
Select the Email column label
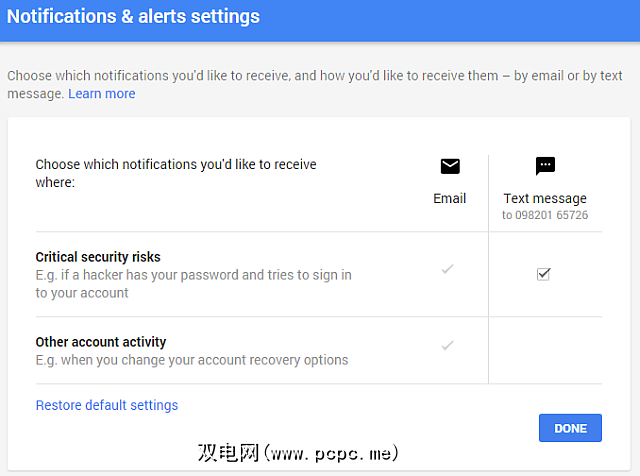(x=450, y=198)
